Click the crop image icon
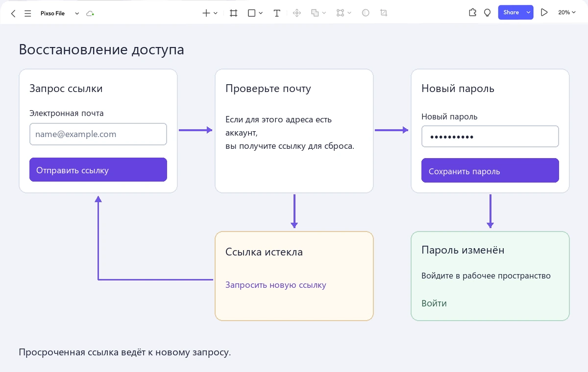 point(384,13)
